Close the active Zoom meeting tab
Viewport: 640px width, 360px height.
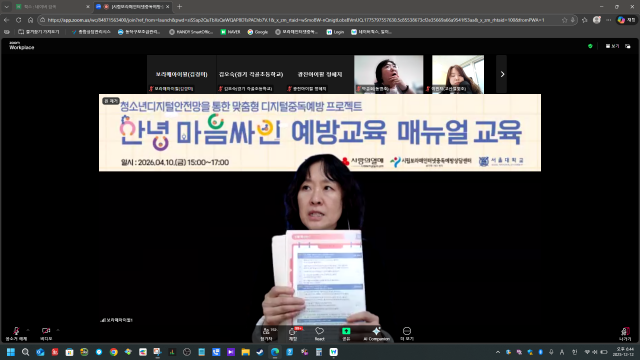point(167,7)
